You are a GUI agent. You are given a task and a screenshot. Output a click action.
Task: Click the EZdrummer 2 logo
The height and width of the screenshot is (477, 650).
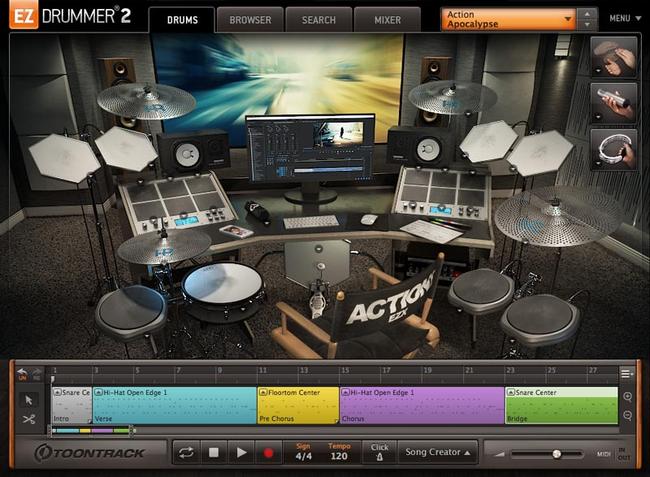click(x=70, y=16)
